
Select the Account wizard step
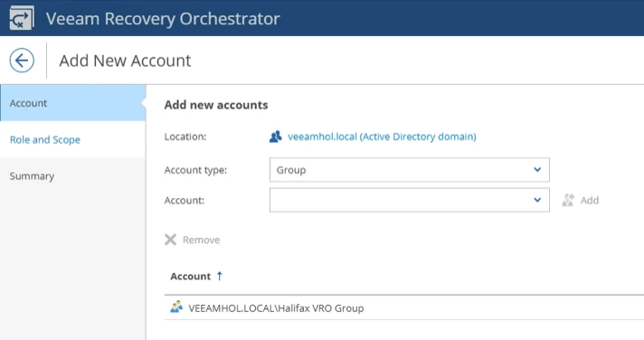[73, 103]
